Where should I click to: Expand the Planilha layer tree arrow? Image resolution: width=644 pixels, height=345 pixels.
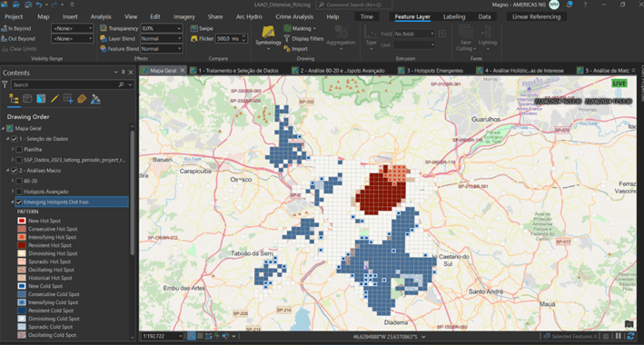click(x=13, y=149)
